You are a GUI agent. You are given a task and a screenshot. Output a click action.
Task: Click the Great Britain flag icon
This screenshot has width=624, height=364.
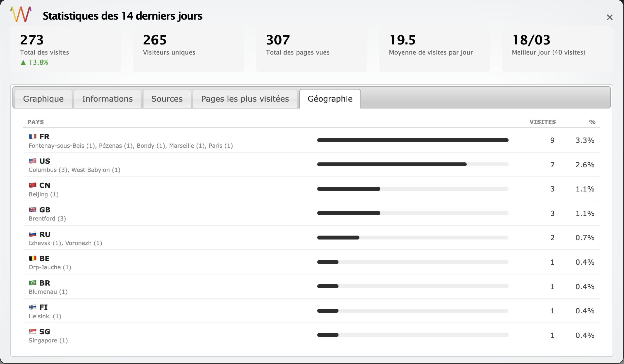click(33, 210)
